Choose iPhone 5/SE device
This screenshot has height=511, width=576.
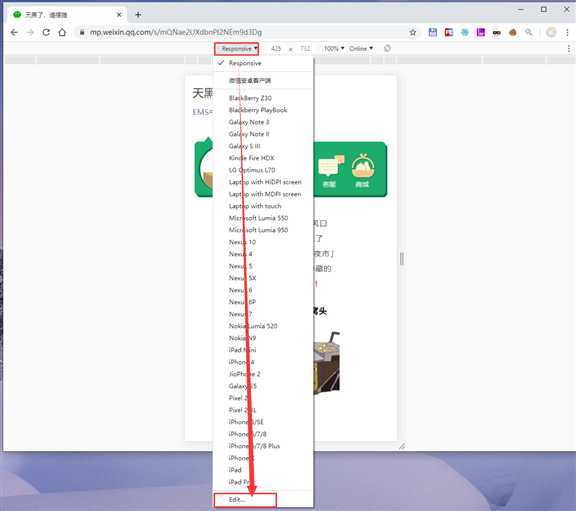[x=263, y=422]
